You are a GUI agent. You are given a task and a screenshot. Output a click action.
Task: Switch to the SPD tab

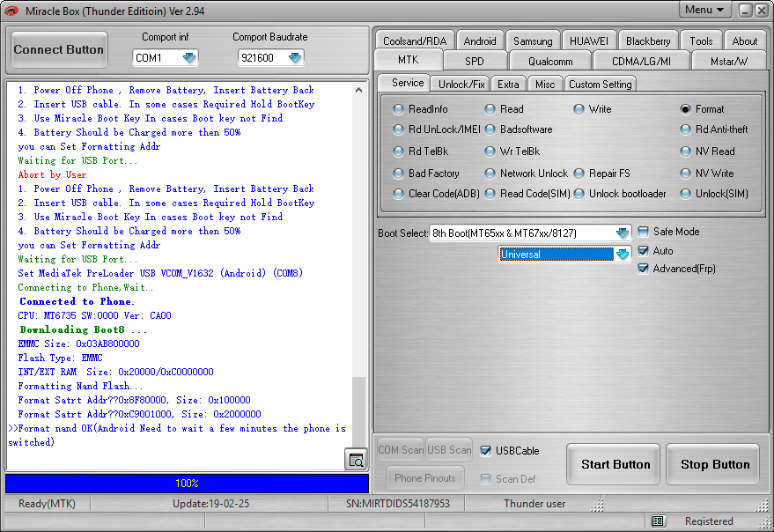[x=475, y=62]
